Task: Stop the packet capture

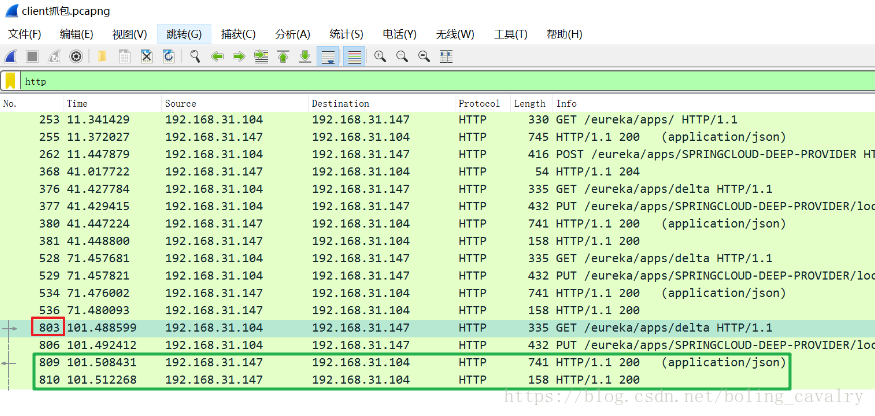Action: (x=32, y=56)
